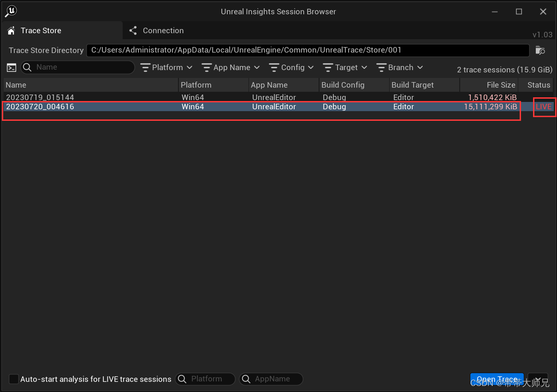Click magnifier icon in bottom AppName field

[x=246, y=379]
